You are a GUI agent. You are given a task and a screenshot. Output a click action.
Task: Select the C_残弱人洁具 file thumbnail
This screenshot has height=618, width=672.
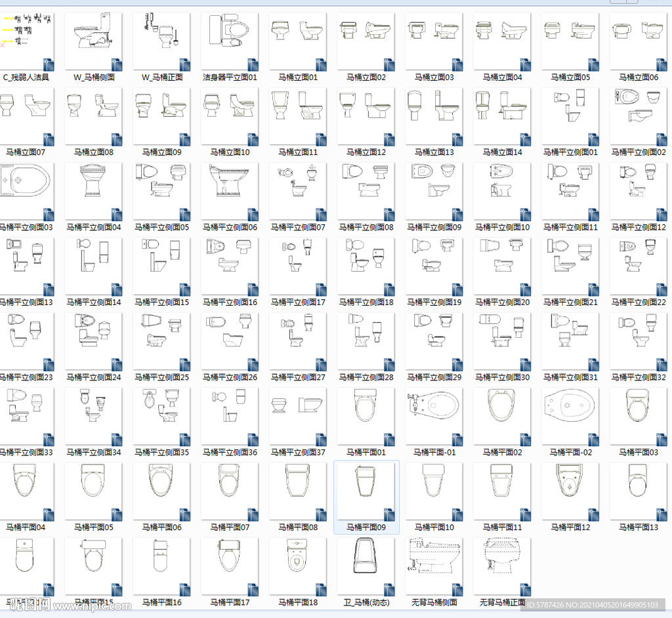pyautogui.click(x=26, y=41)
